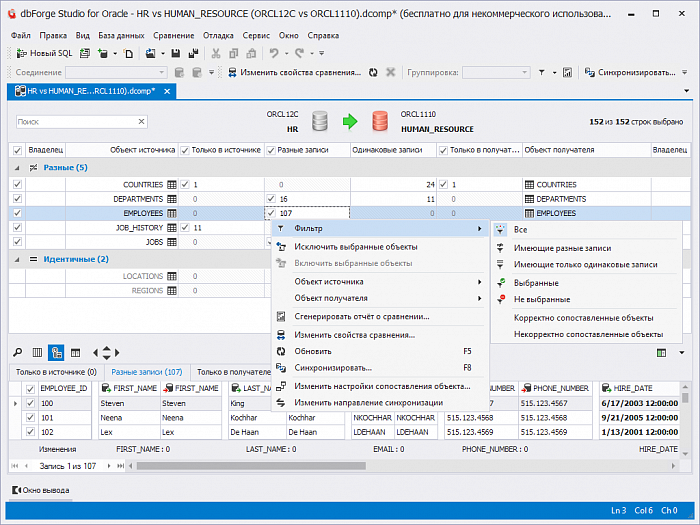Click the Cut scissors icon in toolbar

216,53
